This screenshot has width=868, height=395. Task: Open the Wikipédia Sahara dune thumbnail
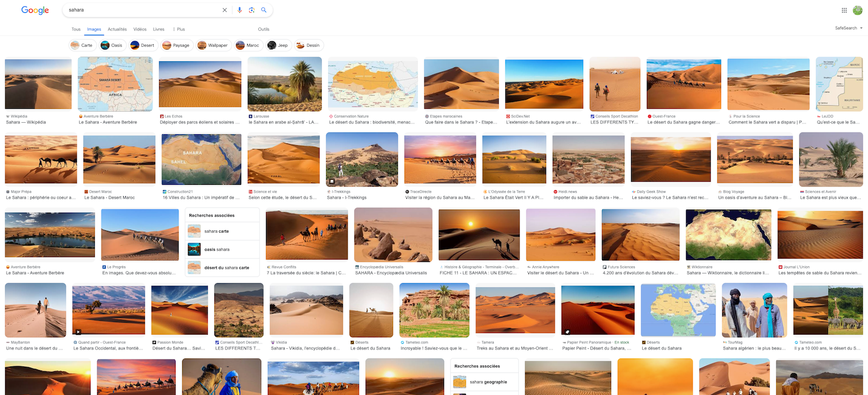[38, 84]
